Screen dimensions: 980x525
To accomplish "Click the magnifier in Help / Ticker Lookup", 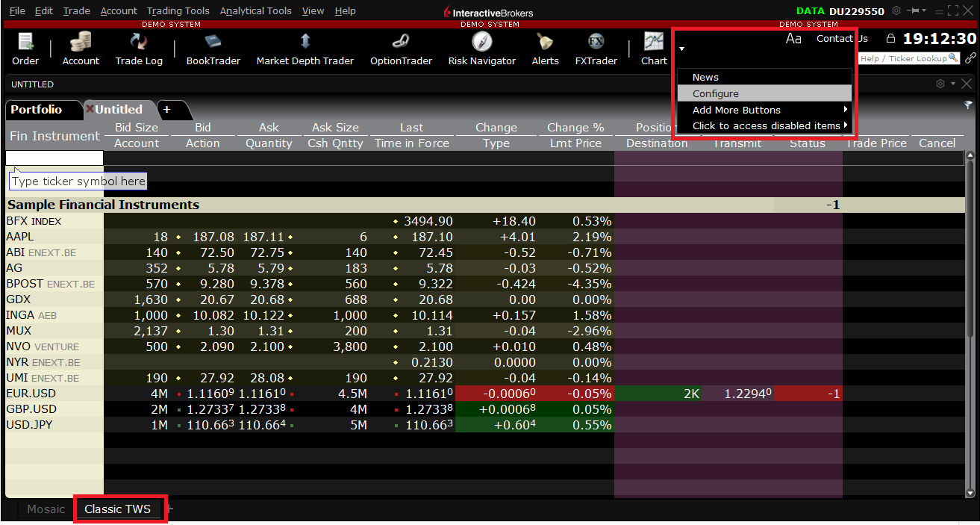I will point(954,58).
